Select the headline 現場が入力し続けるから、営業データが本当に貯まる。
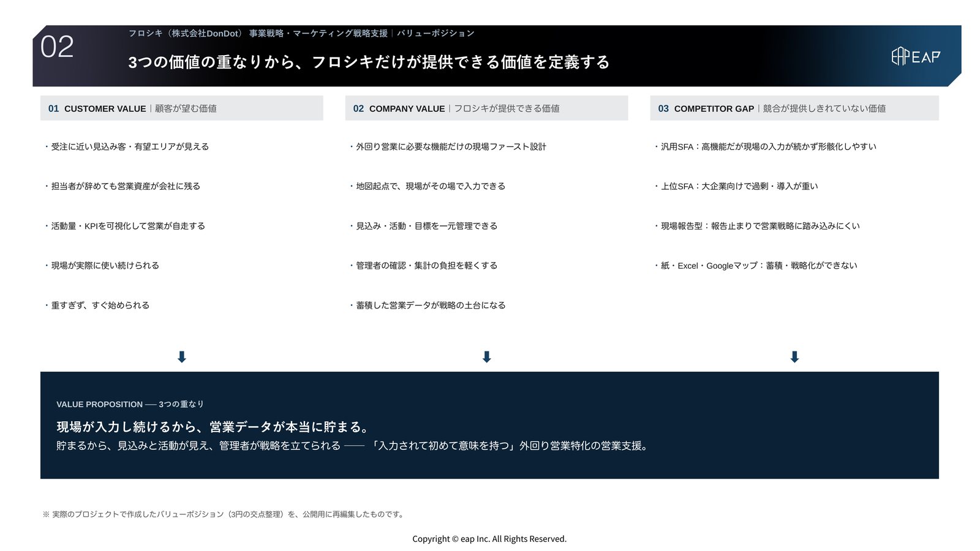 click(x=213, y=427)
